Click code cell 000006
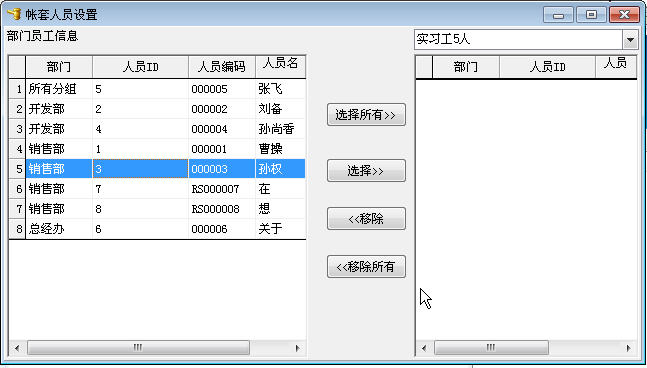 [222, 229]
